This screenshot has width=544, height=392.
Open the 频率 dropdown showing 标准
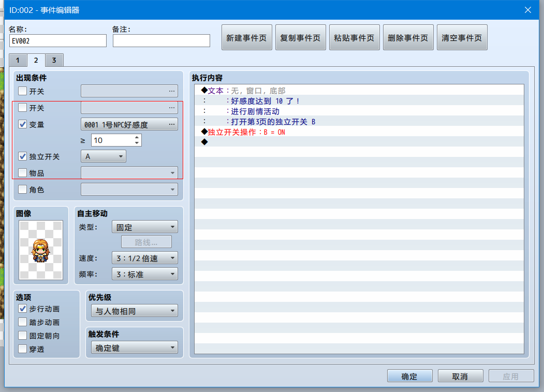click(x=145, y=274)
